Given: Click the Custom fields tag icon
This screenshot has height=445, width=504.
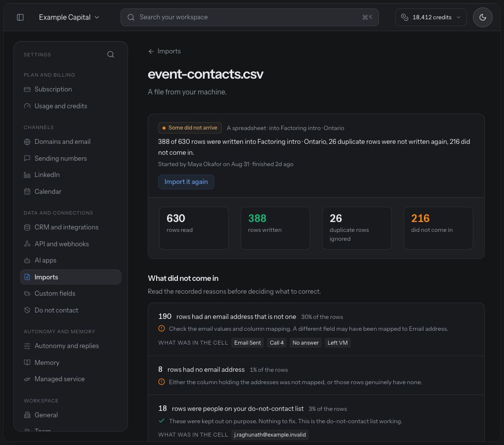Looking at the screenshot, I should 27,294.
